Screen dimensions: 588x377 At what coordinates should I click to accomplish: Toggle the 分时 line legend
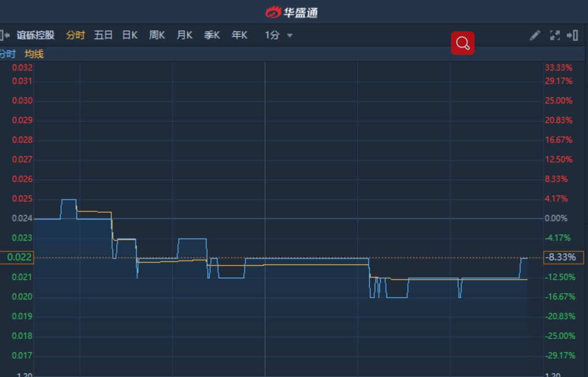tap(7, 54)
